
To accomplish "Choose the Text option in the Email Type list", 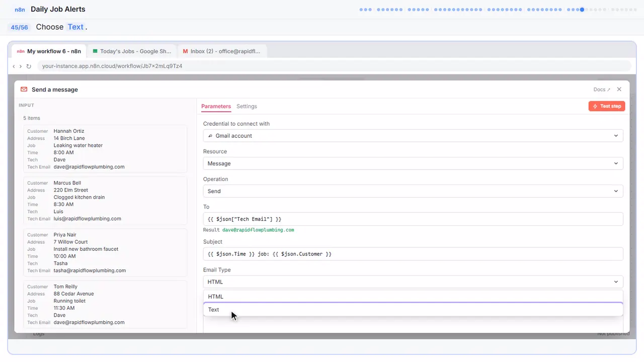I will (413, 310).
